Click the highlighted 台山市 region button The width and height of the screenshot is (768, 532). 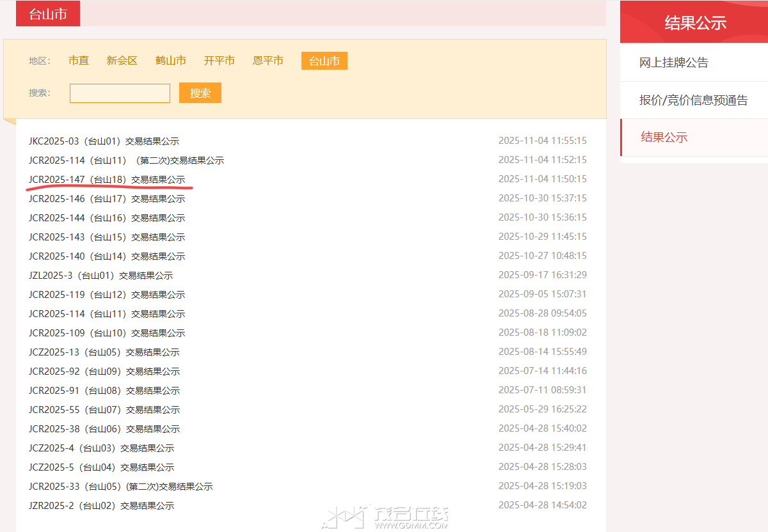click(x=324, y=60)
